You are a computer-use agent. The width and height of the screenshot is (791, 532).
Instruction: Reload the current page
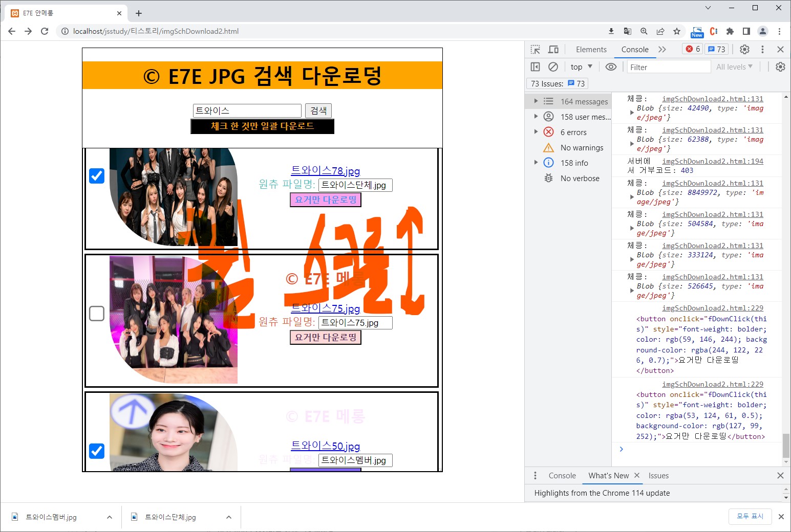click(x=45, y=31)
